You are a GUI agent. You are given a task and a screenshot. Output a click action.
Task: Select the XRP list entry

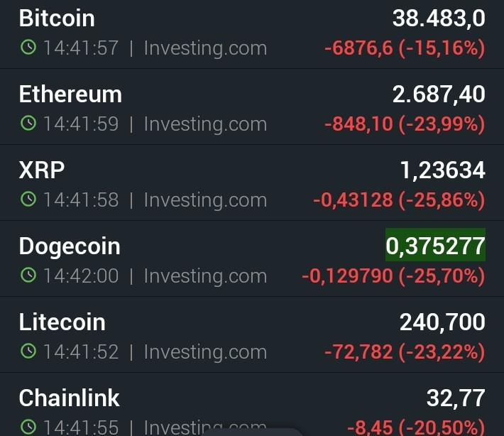pyautogui.click(x=252, y=182)
